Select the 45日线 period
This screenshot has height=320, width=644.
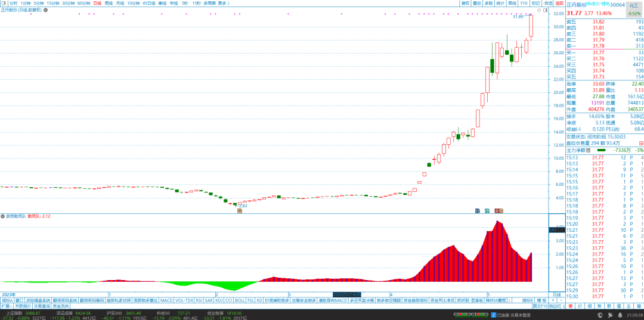tap(149, 3)
